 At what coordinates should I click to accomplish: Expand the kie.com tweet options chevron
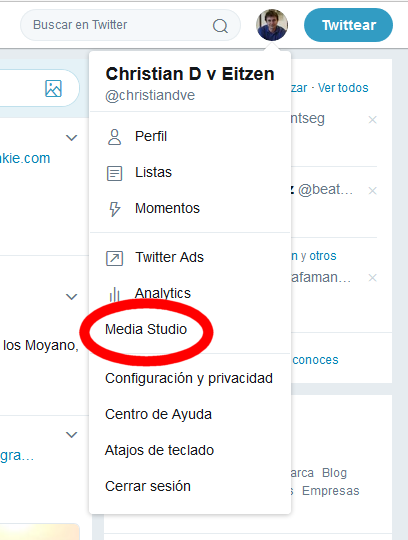tap(71, 138)
